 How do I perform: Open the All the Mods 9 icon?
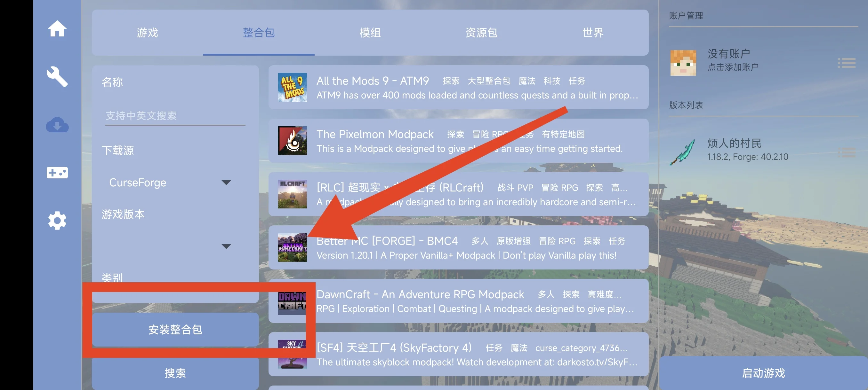[x=292, y=87]
